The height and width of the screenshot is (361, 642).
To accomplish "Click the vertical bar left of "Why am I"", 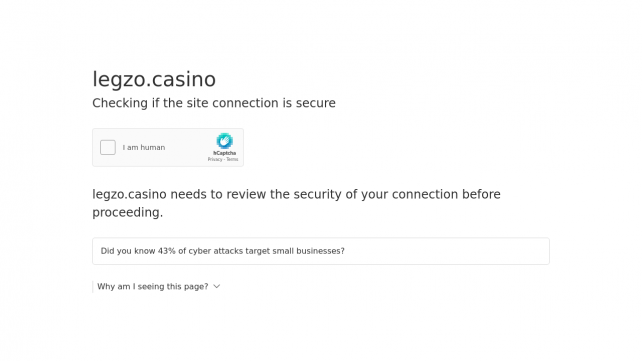I will 93,287.
